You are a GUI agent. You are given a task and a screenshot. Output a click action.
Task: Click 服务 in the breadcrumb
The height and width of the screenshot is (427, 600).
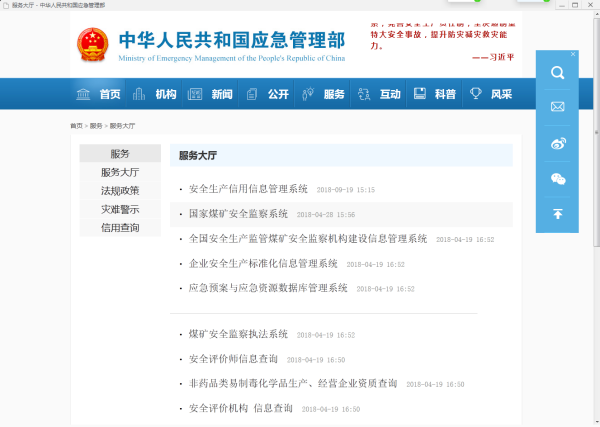(96, 126)
